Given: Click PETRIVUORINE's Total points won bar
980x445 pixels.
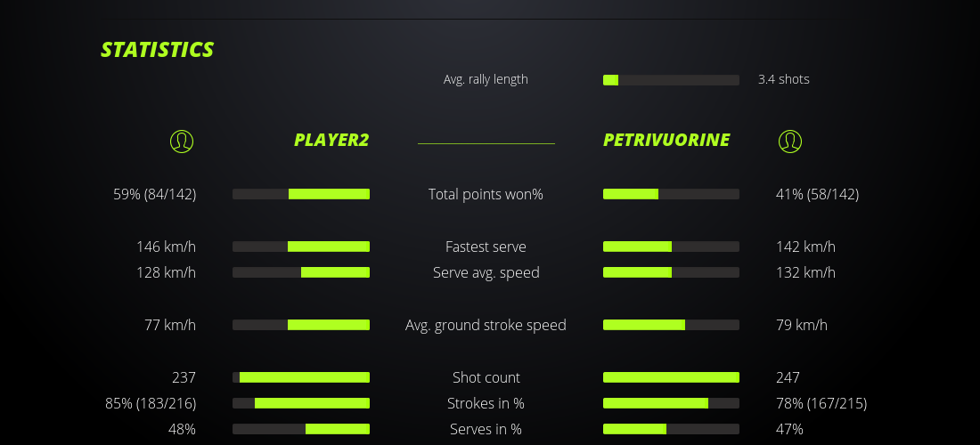Looking at the screenshot, I should (671, 194).
